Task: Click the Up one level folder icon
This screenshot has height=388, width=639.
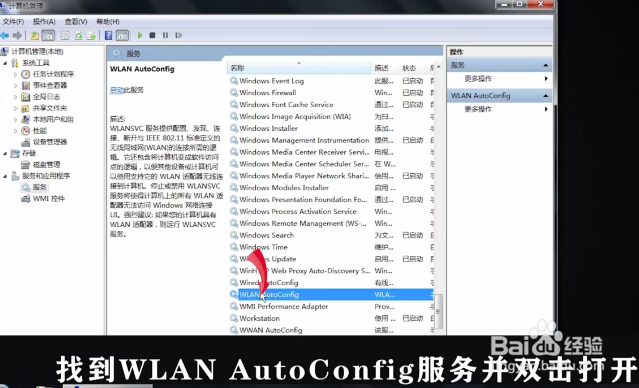Action: pyautogui.click(x=35, y=35)
